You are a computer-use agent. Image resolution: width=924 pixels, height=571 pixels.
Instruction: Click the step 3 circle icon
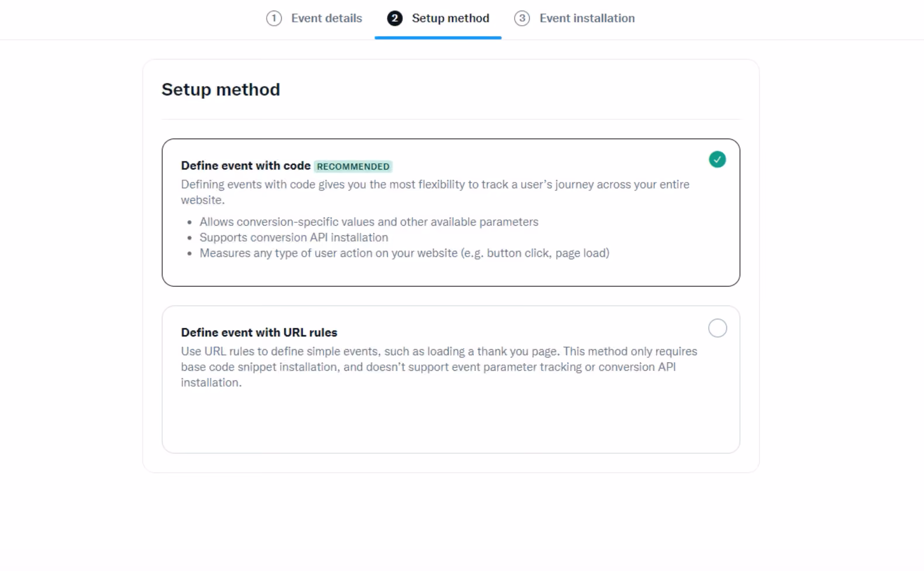pyautogui.click(x=522, y=18)
